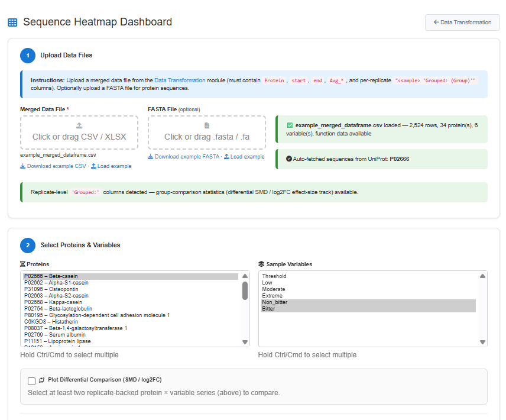Click step 2 circle badge
The image size is (506, 420).
(28, 245)
